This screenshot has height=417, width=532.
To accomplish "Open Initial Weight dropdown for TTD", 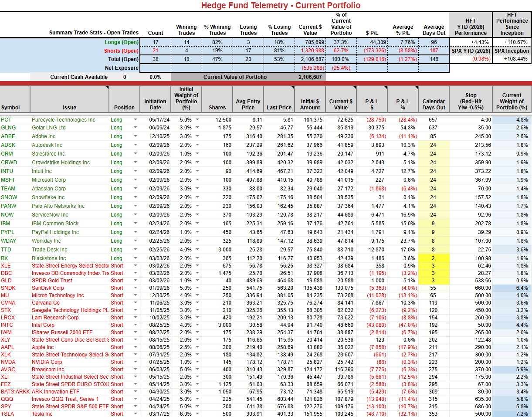I will (197, 250).
